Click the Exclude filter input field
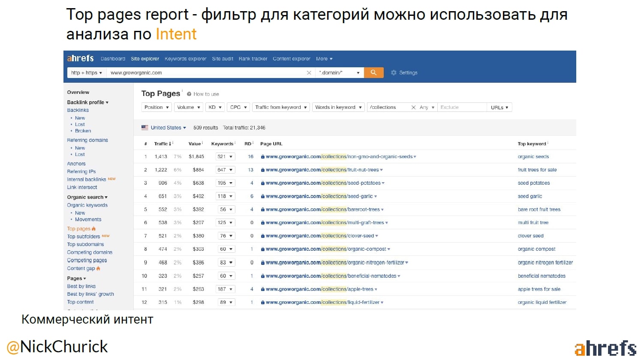The width and height of the screenshot is (644, 360). pyautogui.click(x=461, y=108)
